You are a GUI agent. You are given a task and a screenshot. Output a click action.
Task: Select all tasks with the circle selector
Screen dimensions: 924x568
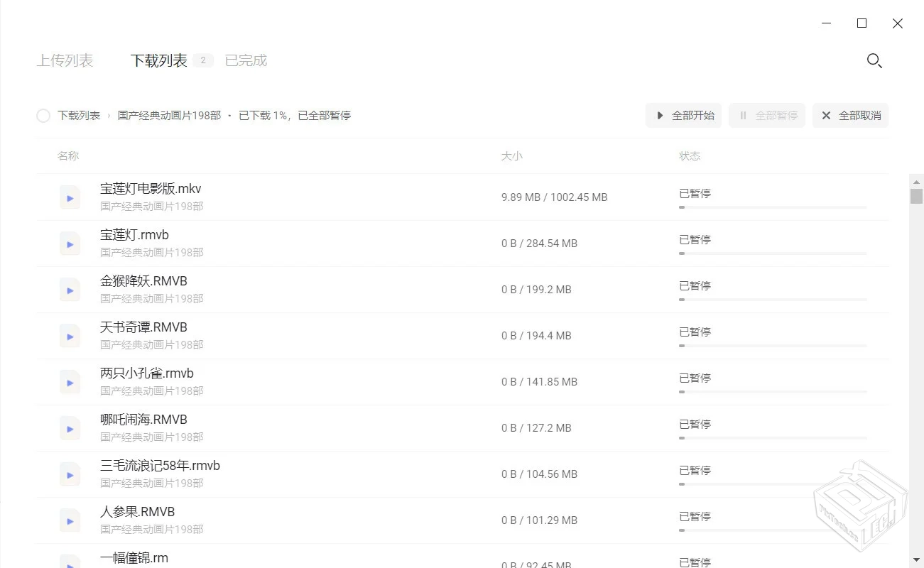(x=43, y=115)
